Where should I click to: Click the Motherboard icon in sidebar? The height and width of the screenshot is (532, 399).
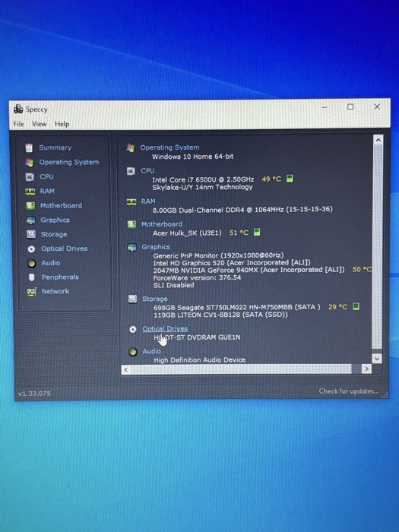tap(30, 206)
